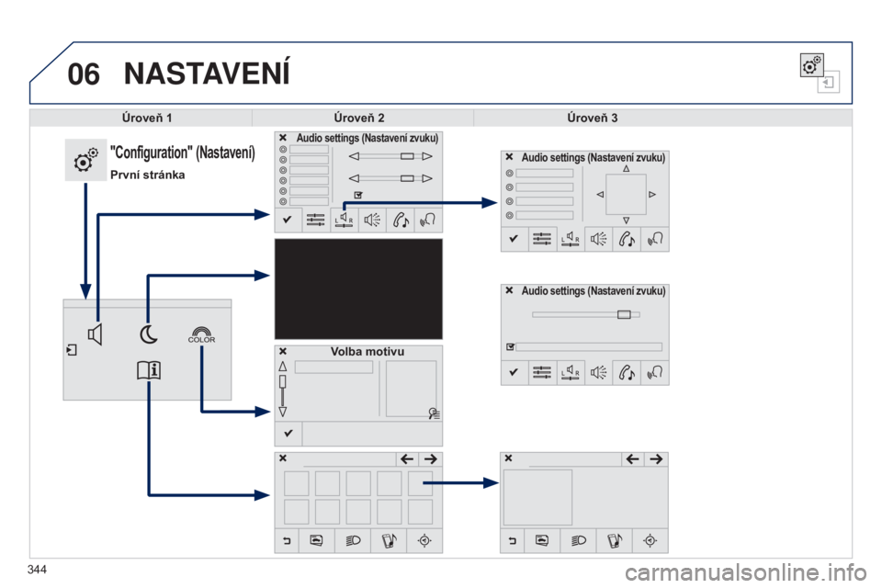Click lower slider handle in Level 2 Audio settings
882x588 pixels.
[407, 178]
